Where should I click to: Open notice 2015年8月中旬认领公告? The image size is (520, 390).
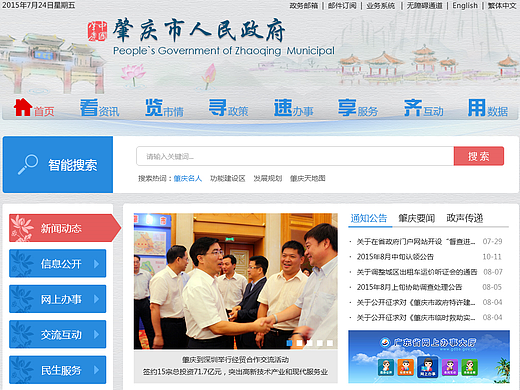coord(395,257)
